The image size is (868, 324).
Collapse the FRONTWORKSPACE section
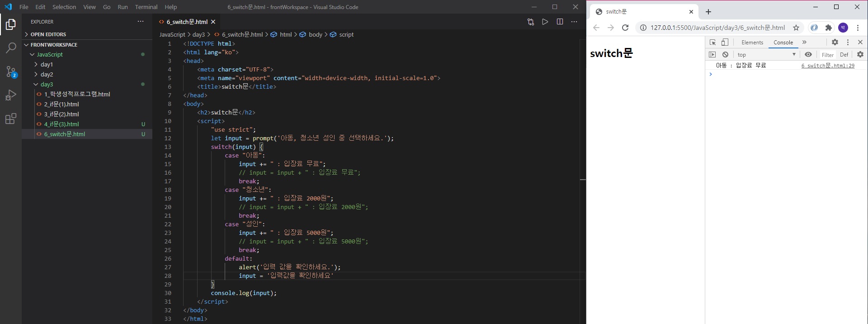pos(54,45)
